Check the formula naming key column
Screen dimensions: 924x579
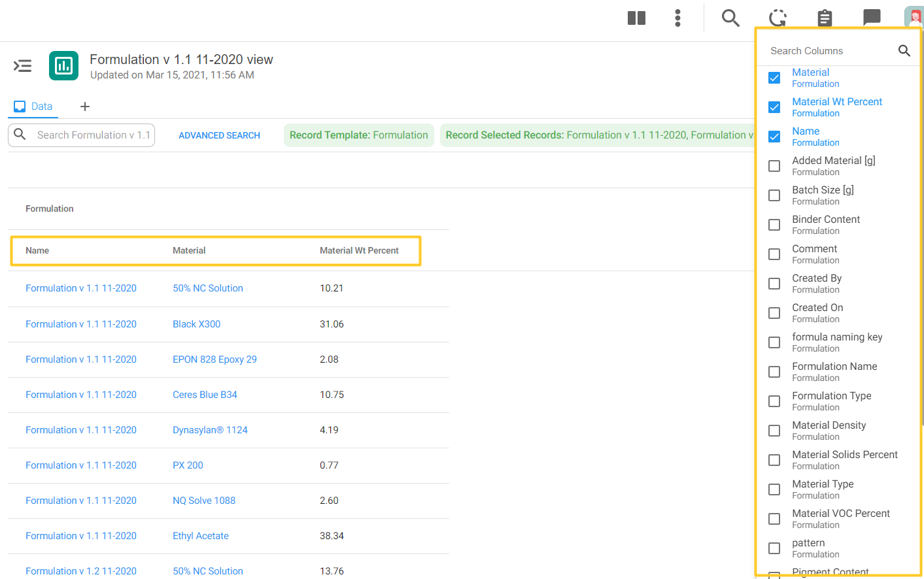[x=774, y=342]
